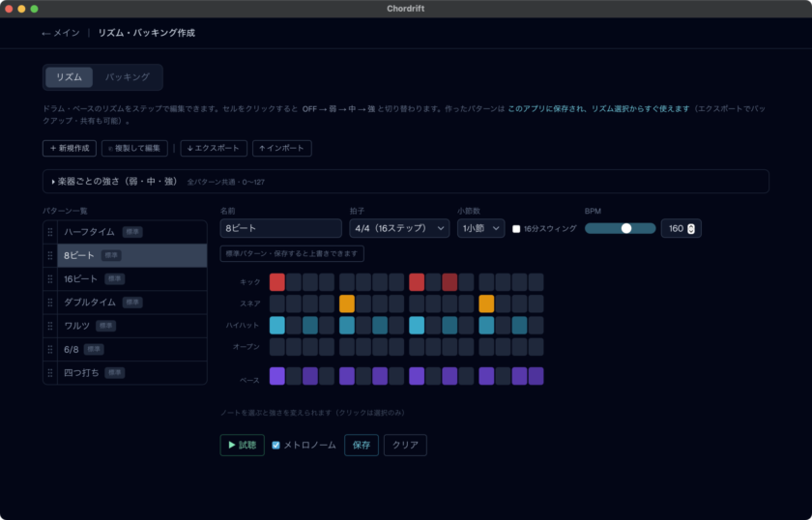Toggle オープン step 16
This screenshot has width=812, height=520.
(x=536, y=347)
